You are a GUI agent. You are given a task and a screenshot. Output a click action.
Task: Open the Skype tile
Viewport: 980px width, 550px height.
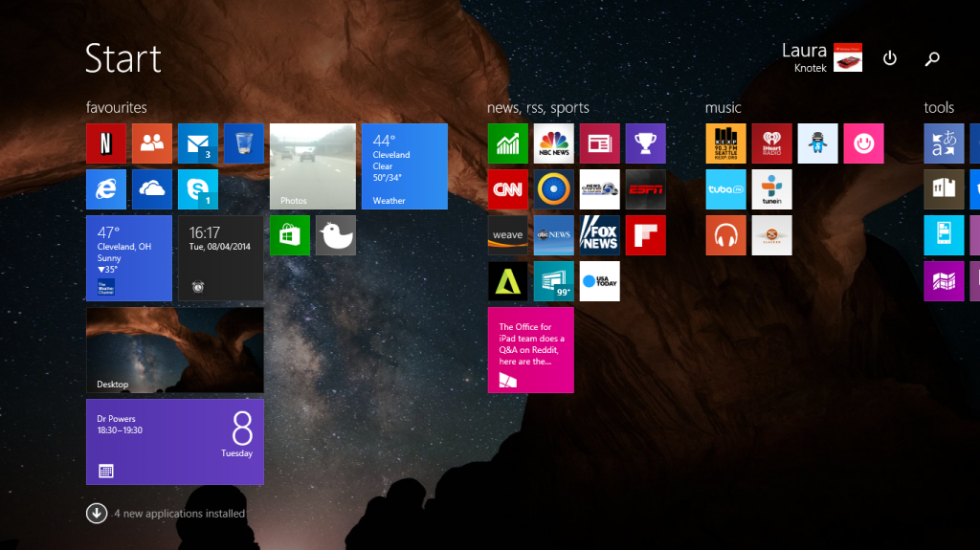(x=197, y=189)
